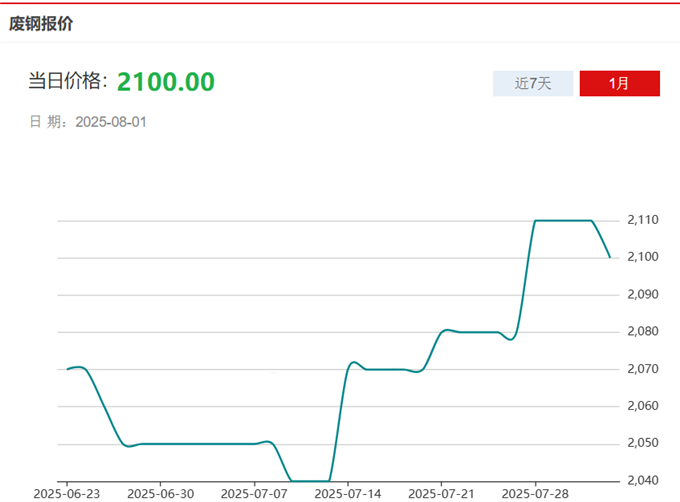Screen dimensions: 680x502
Task: Switch to the 近7天 range tab
Action: (533, 83)
